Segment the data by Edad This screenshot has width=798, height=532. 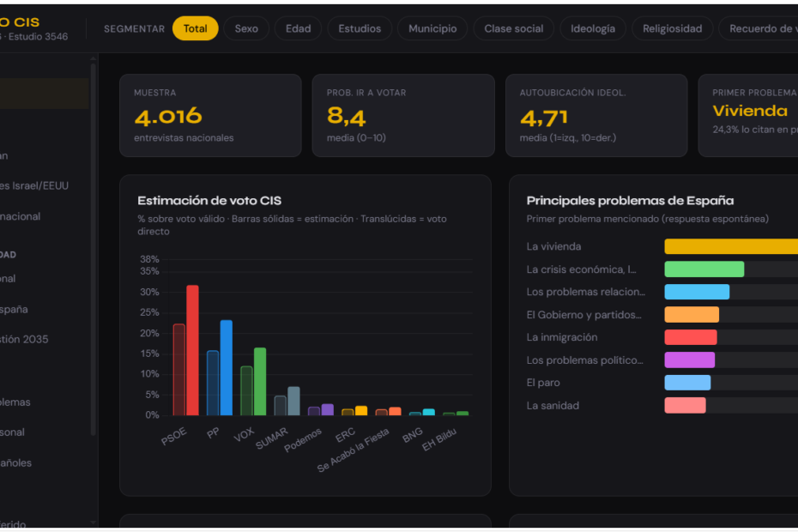point(298,28)
